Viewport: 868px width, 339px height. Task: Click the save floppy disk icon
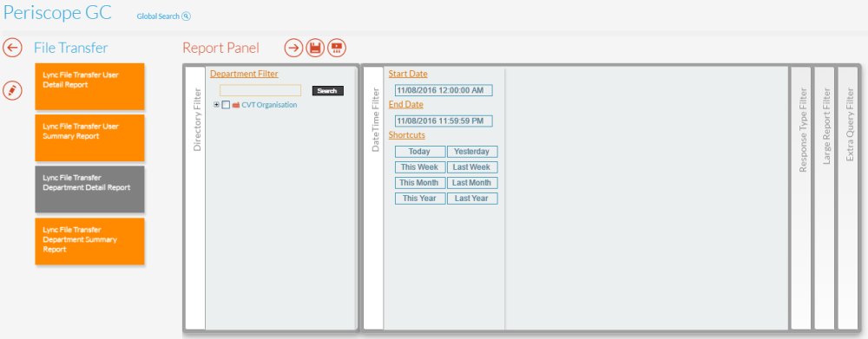315,48
